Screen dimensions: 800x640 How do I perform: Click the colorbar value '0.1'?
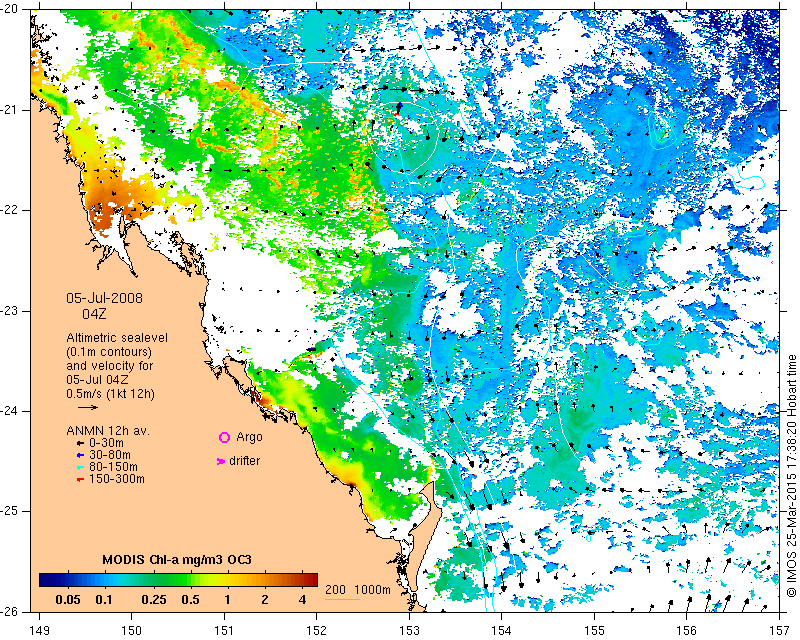(x=104, y=600)
